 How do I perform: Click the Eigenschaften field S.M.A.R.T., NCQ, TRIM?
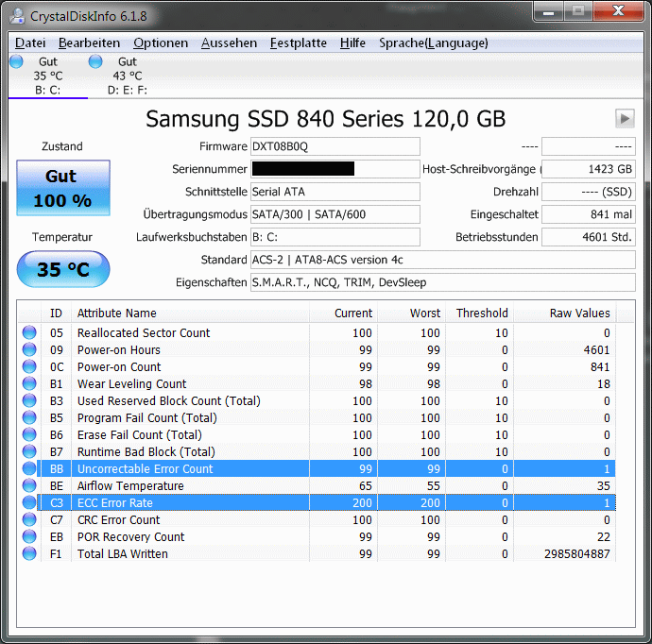tap(443, 282)
